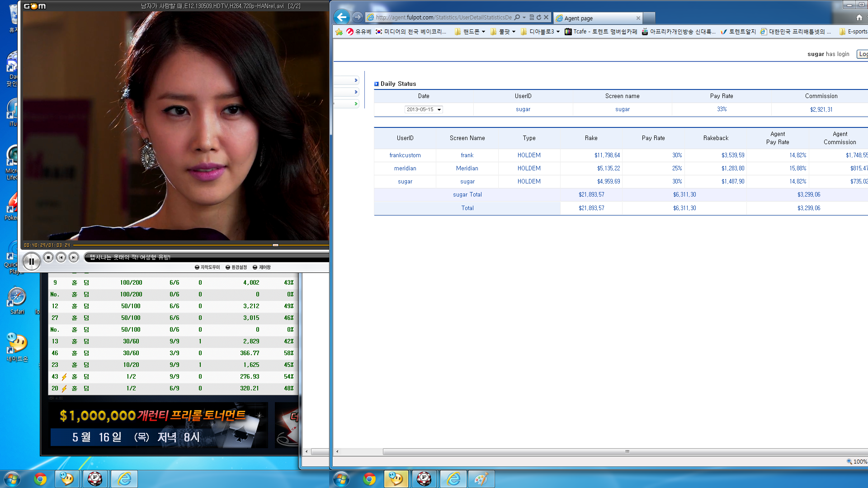Switch to the Agent page tab
Viewport: 868px width, 488px height.
coord(598,18)
